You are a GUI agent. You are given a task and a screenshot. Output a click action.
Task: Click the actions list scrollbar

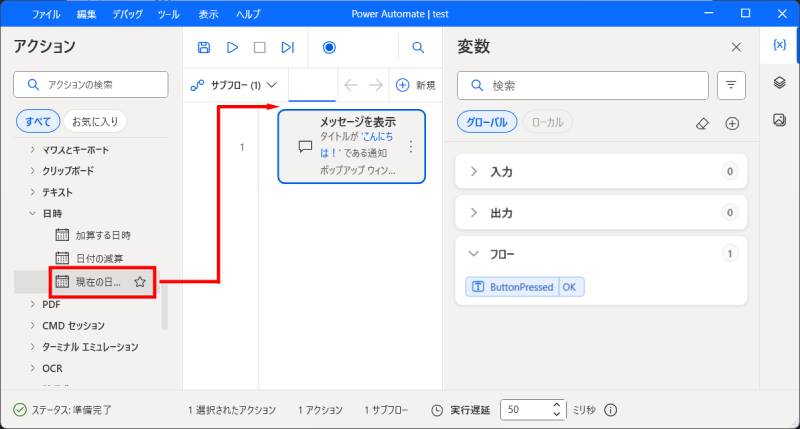(x=164, y=306)
